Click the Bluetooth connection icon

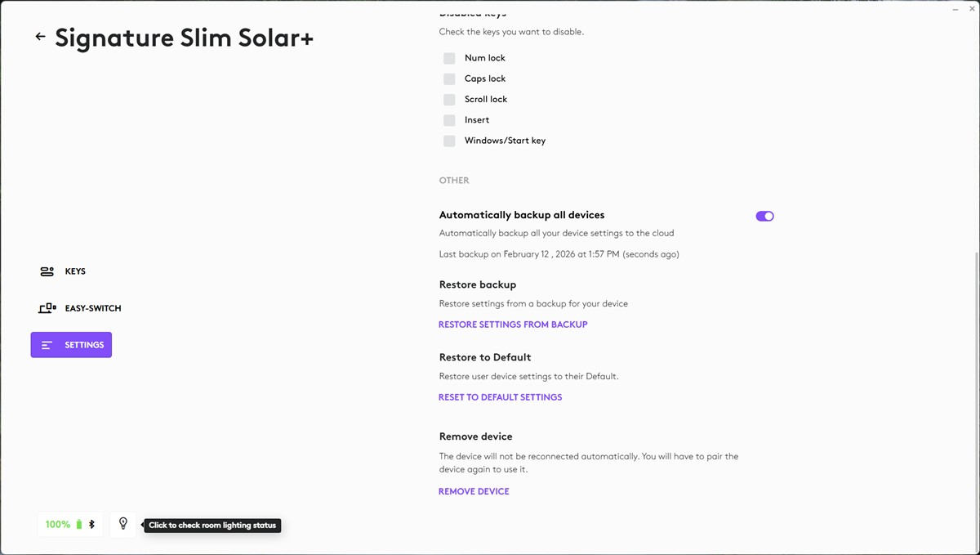click(x=91, y=525)
